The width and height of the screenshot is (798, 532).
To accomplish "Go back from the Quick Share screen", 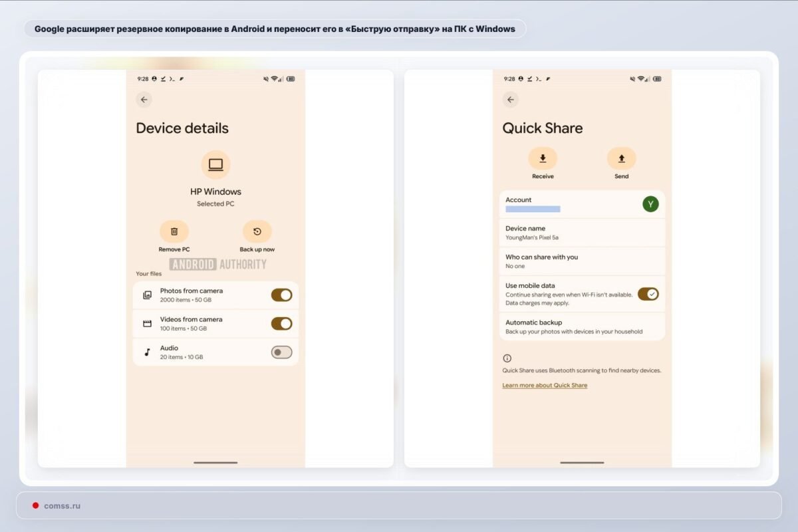I will point(511,100).
